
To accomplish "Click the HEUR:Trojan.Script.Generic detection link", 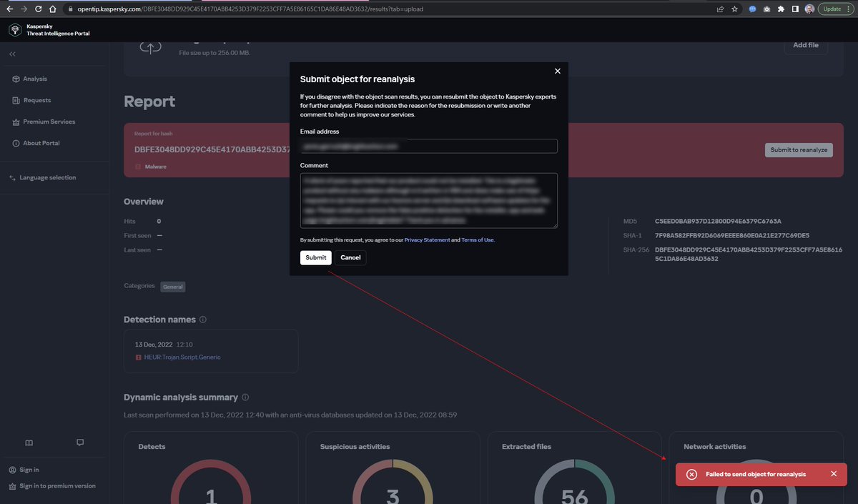I will coord(183,357).
